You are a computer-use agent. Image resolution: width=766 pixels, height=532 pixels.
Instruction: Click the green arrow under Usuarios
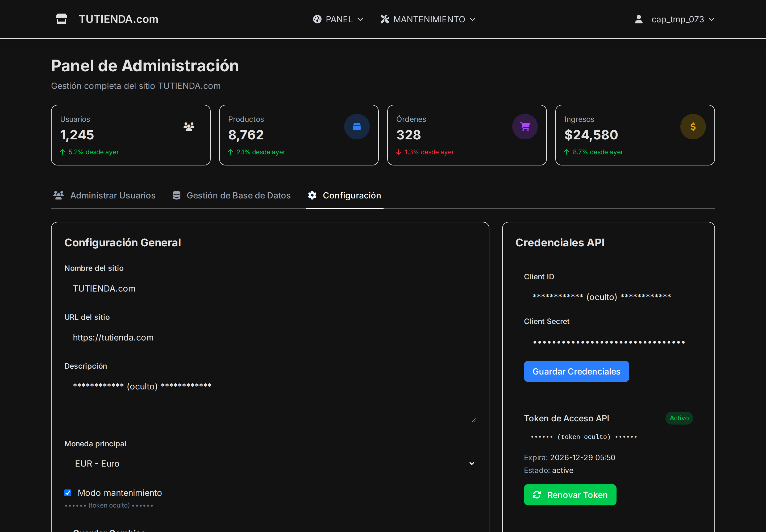(x=62, y=152)
